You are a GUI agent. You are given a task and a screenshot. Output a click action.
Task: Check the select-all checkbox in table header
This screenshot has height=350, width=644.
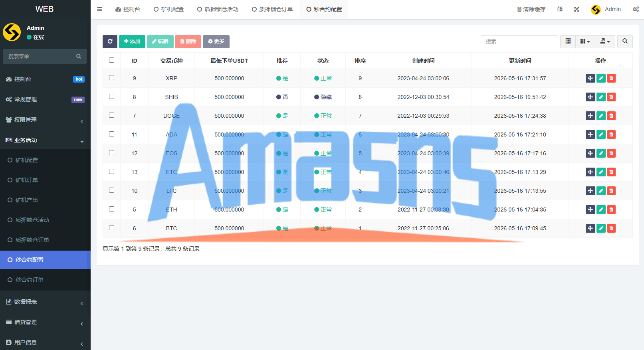[111, 60]
